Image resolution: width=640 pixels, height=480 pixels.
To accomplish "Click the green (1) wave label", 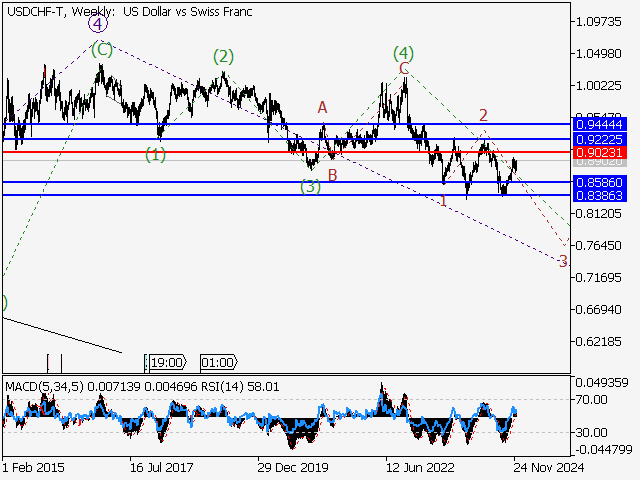I will pos(155,154).
